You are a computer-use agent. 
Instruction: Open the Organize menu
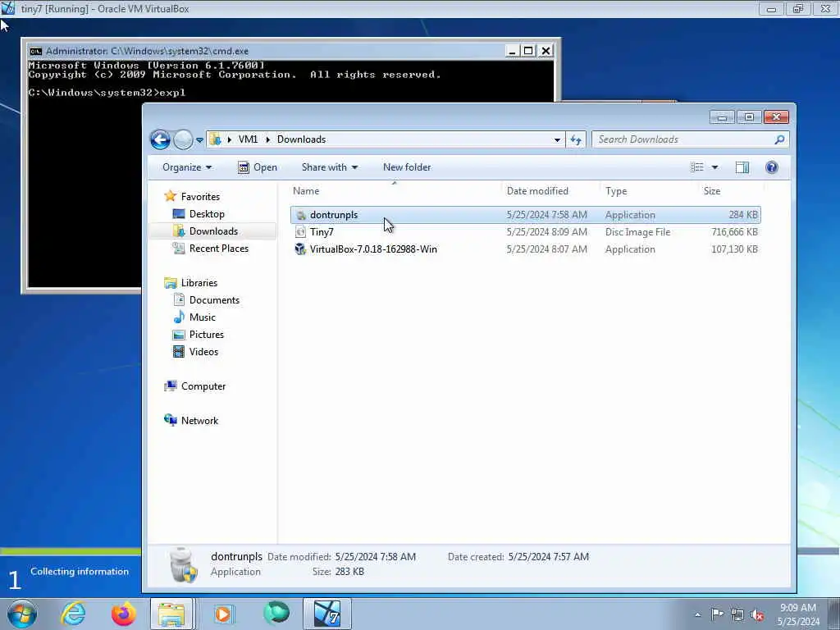point(187,167)
